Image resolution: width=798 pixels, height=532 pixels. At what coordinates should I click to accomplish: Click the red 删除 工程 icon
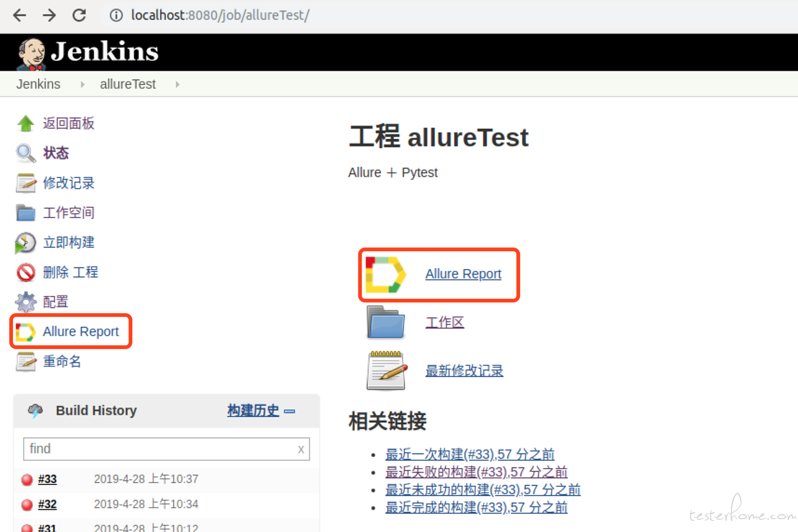pyautogui.click(x=25, y=272)
